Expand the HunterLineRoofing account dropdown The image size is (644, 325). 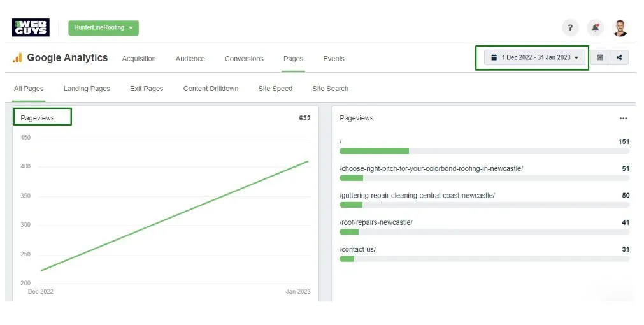[103, 28]
